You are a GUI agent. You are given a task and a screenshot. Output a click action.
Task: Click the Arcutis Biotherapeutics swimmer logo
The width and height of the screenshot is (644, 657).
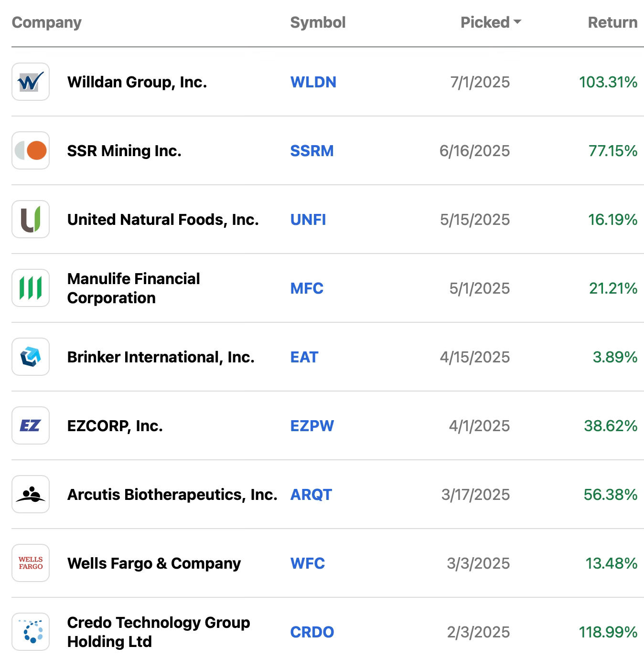point(30,495)
